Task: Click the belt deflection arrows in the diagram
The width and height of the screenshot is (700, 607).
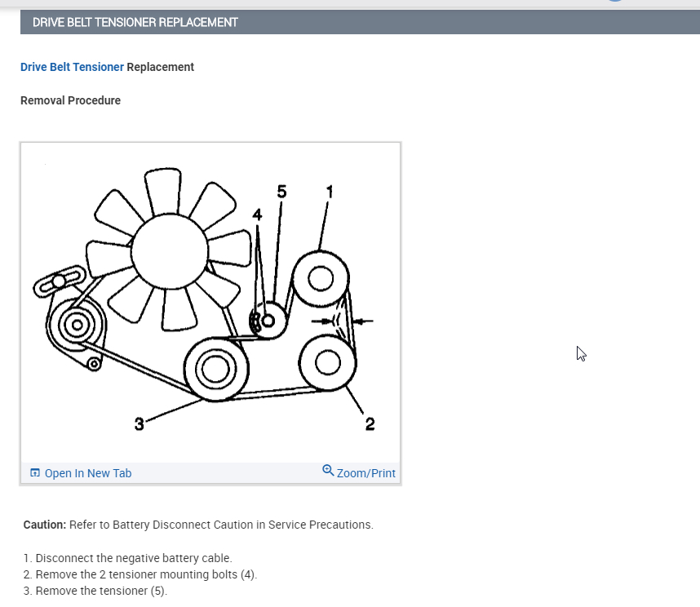Action: click(x=343, y=321)
